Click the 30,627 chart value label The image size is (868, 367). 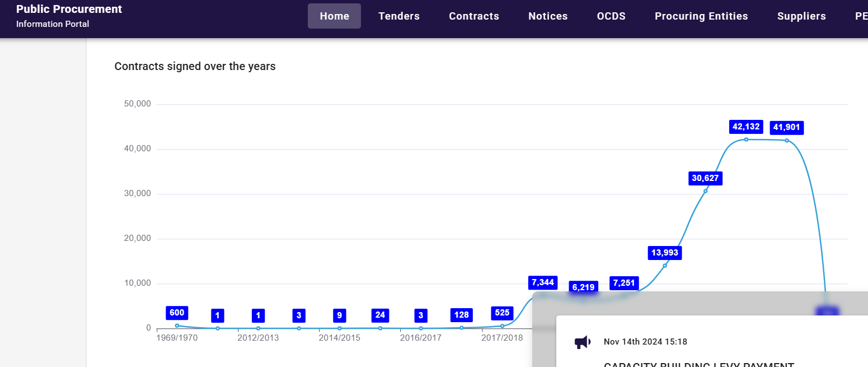tap(705, 179)
